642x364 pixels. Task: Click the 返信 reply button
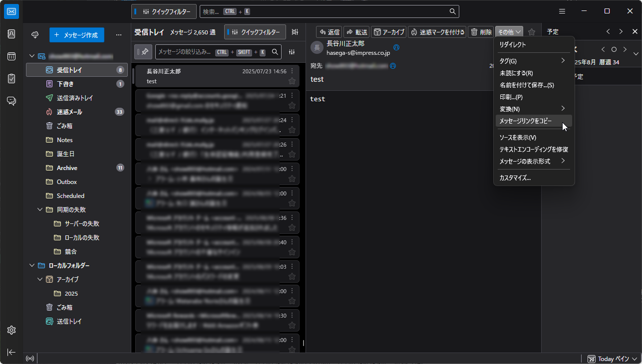click(329, 32)
